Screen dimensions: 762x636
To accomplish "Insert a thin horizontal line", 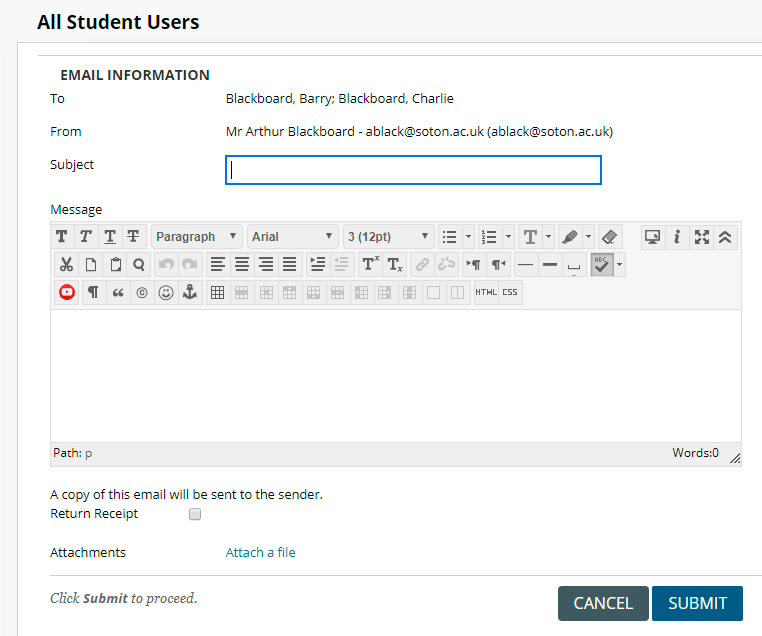I will [x=526, y=264].
